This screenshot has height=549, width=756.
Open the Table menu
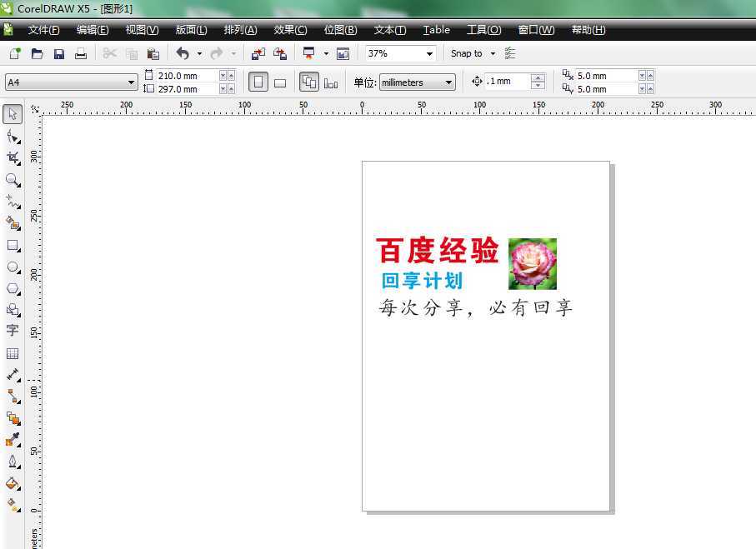point(436,30)
